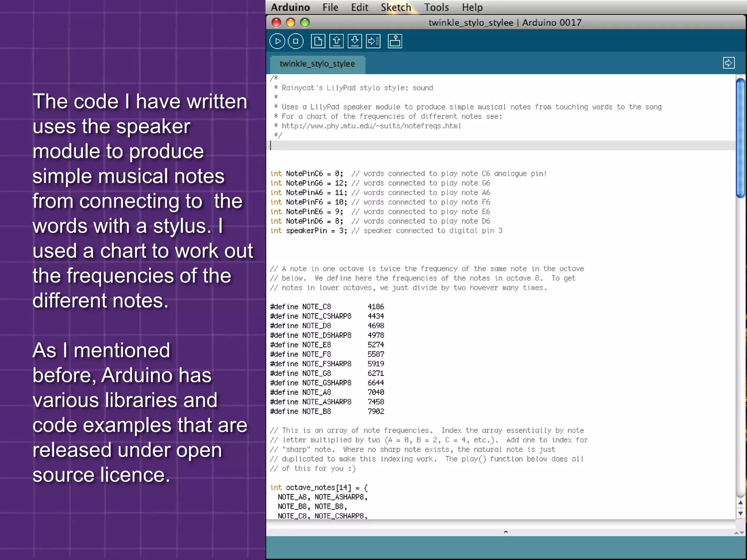Click '#define NOTE_G8' line

(x=327, y=374)
